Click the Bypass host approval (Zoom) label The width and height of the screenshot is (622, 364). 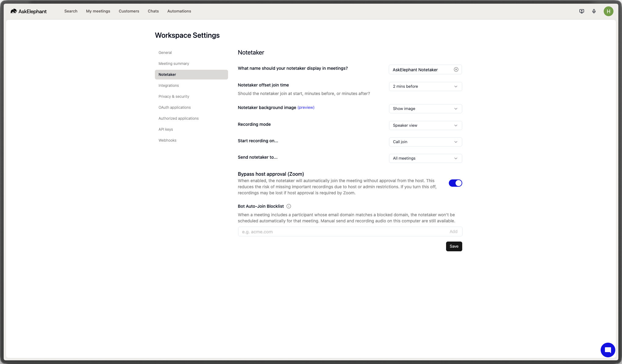pyautogui.click(x=271, y=174)
